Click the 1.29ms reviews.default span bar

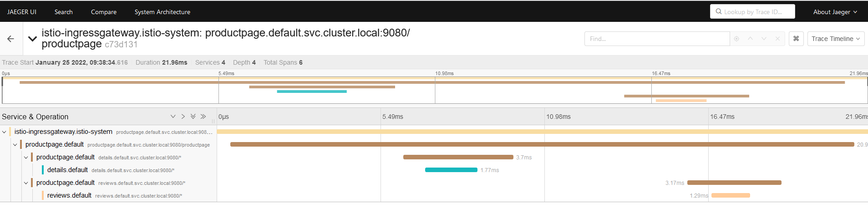click(731, 195)
